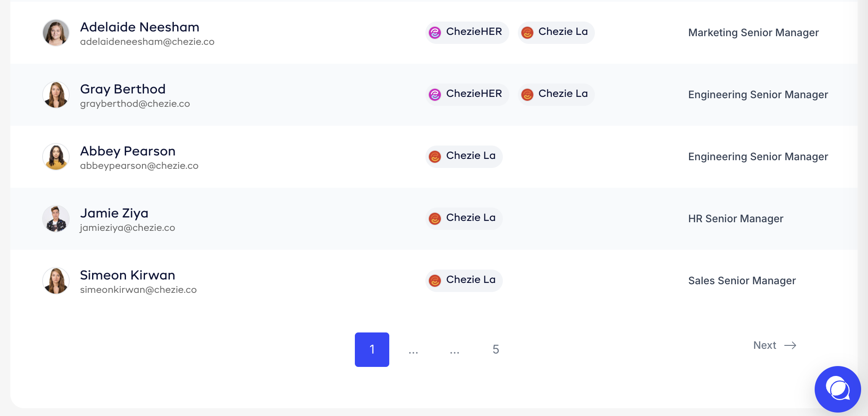Screen dimensions: 868x416
Task: Click Abbey Pearson's Chezie La logo icon
Action: 435,157
